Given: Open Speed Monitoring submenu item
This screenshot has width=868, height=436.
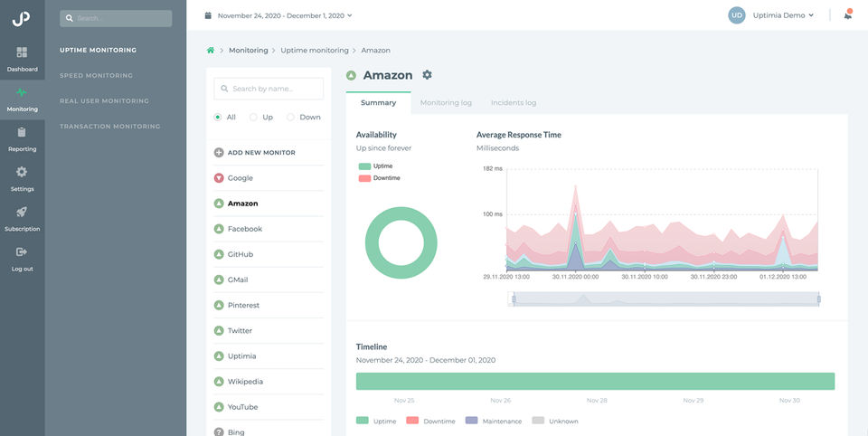Looking at the screenshot, I should (97, 75).
